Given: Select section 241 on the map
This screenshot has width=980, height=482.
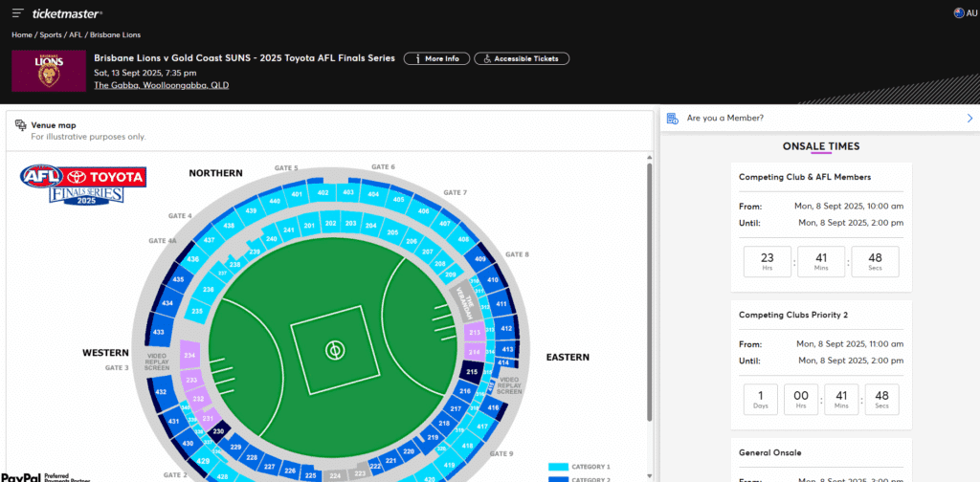Looking at the screenshot, I should click(x=288, y=230).
